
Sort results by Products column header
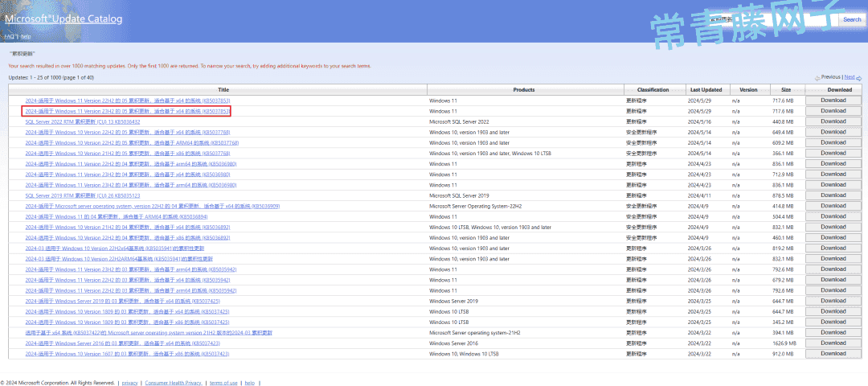(524, 90)
